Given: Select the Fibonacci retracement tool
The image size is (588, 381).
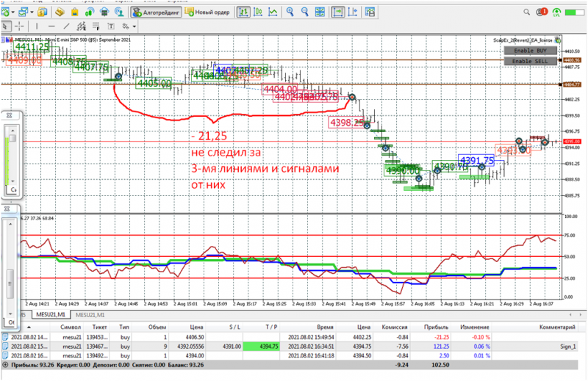Looking at the screenshot, I should 96,26.
